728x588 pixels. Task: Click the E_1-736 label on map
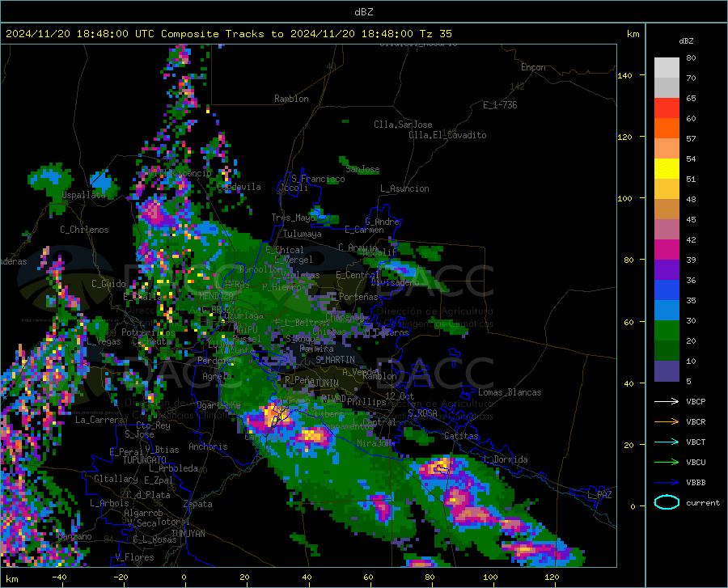point(500,105)
